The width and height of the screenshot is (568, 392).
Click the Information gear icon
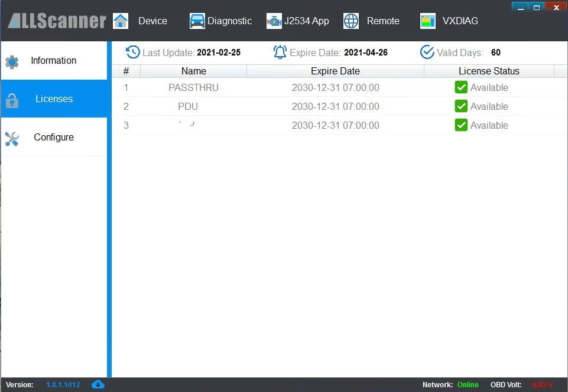(x=12, y=62)
